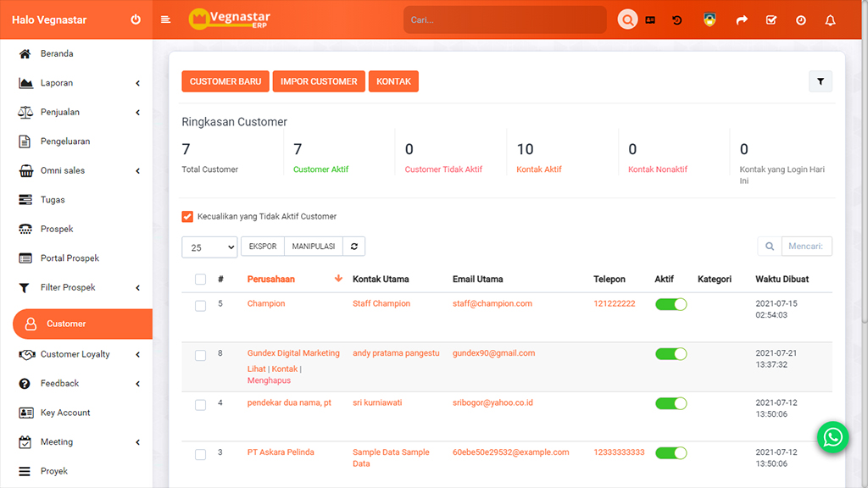Select checkbox for Gundex Digital Marketing row
The image size is (868, 488).
[200, 356]
